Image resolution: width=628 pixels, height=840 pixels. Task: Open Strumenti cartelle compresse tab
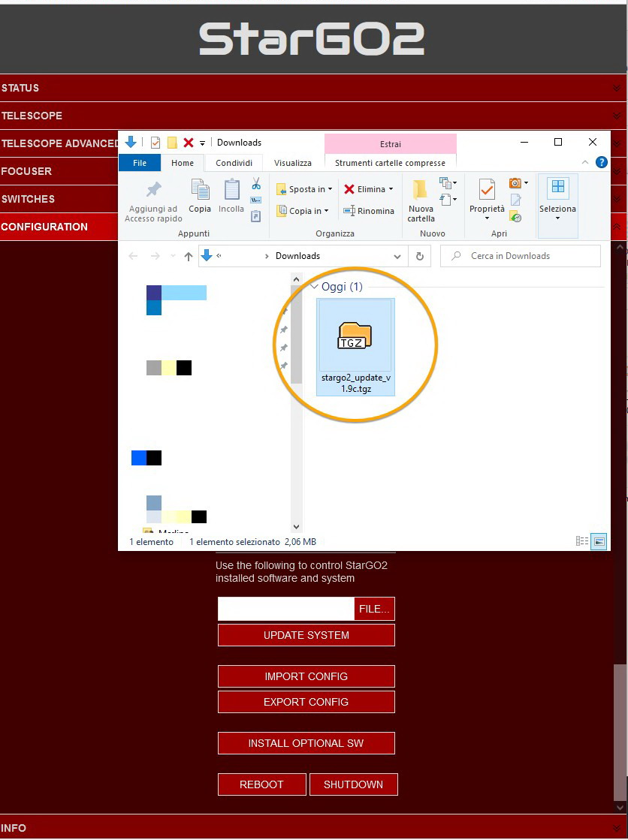pos(390,163)
